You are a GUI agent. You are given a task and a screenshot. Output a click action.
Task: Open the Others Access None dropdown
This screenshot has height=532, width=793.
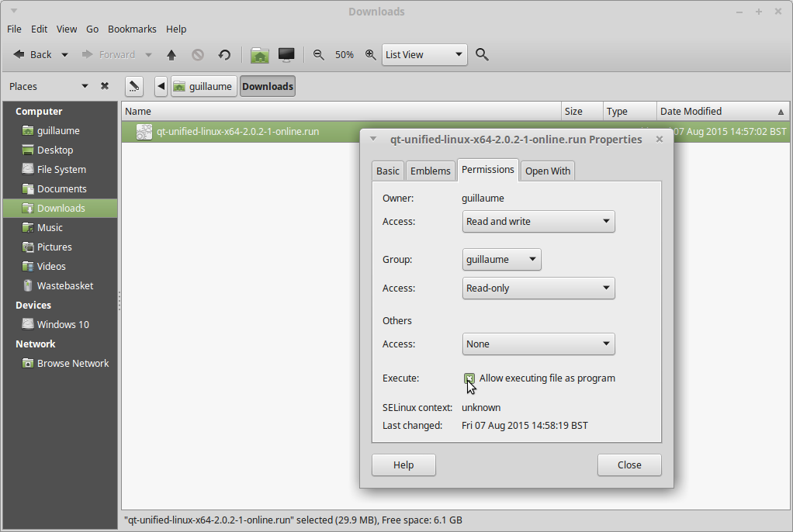[x=538, y=344]
